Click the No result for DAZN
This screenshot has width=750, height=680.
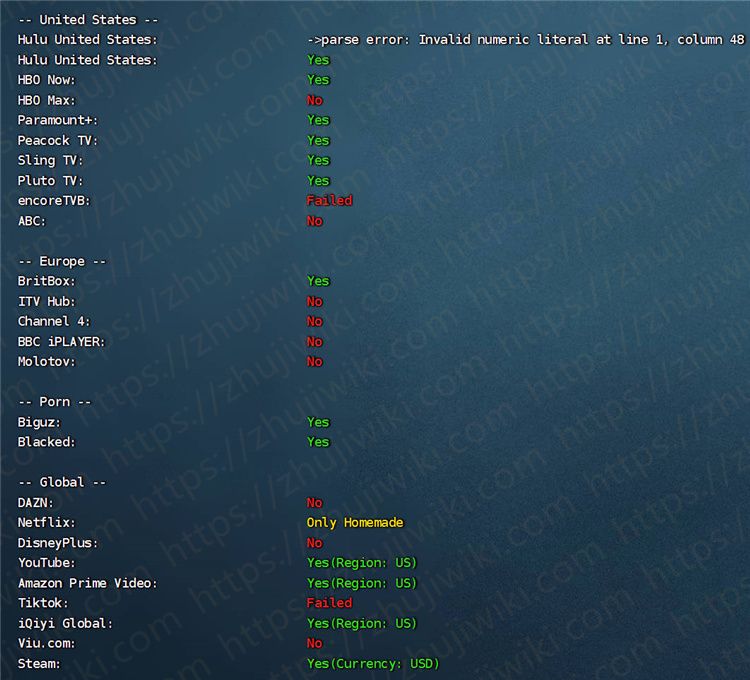coord(315,503)
